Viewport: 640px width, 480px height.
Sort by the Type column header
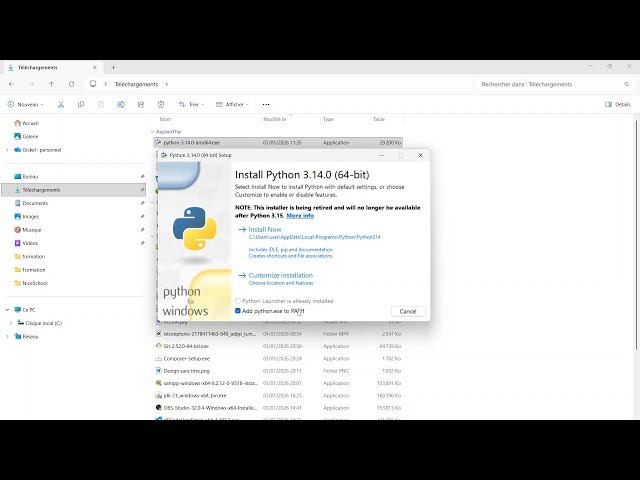tap(328, 119)
